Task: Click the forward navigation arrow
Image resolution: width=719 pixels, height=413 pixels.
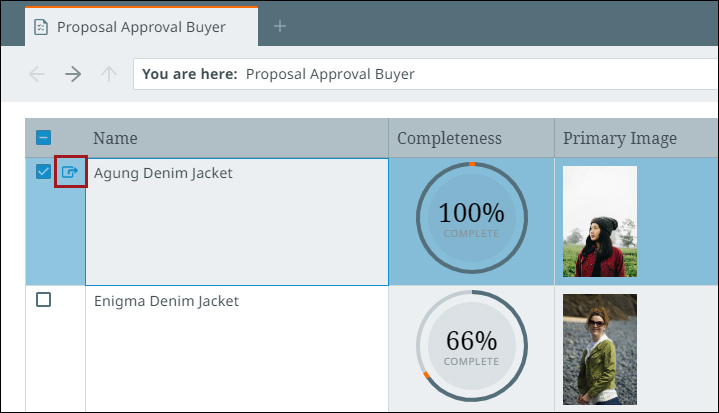Action: (73, 74)
